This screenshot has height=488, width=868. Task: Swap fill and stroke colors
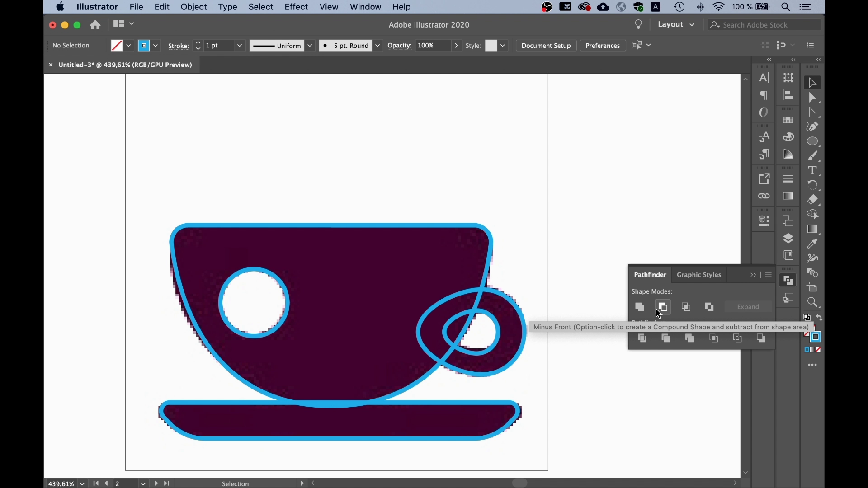820,318
